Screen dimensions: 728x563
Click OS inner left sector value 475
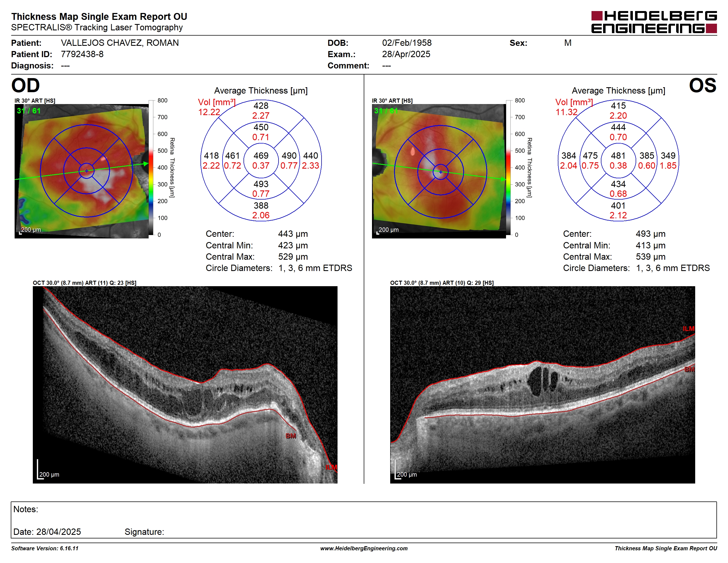tap(590, 156)
